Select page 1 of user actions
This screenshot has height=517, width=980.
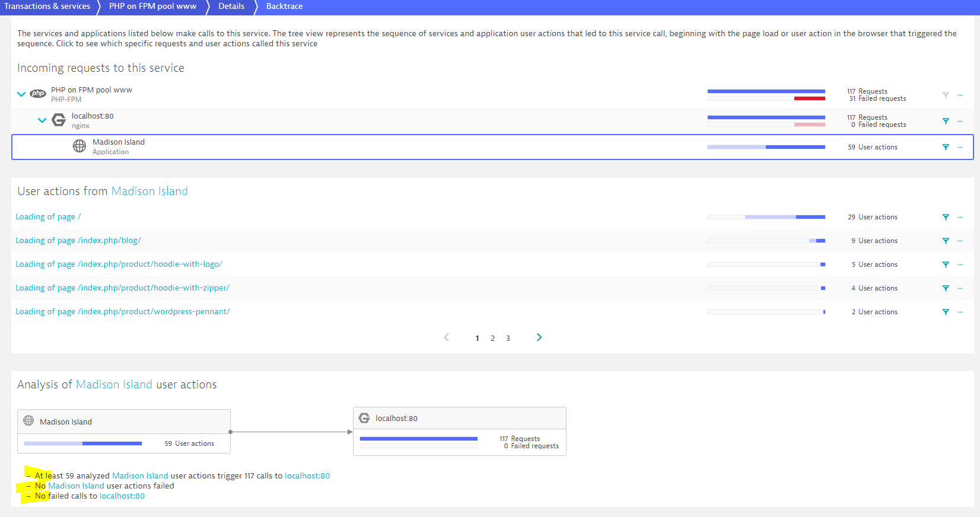(x=477, y=339)
